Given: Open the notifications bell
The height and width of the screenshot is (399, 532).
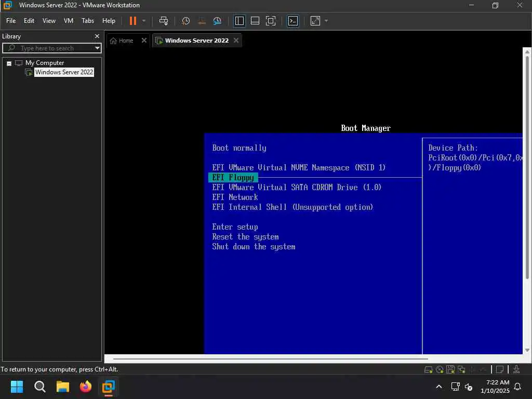Looking at the screenshot, I should click(518, 387).
